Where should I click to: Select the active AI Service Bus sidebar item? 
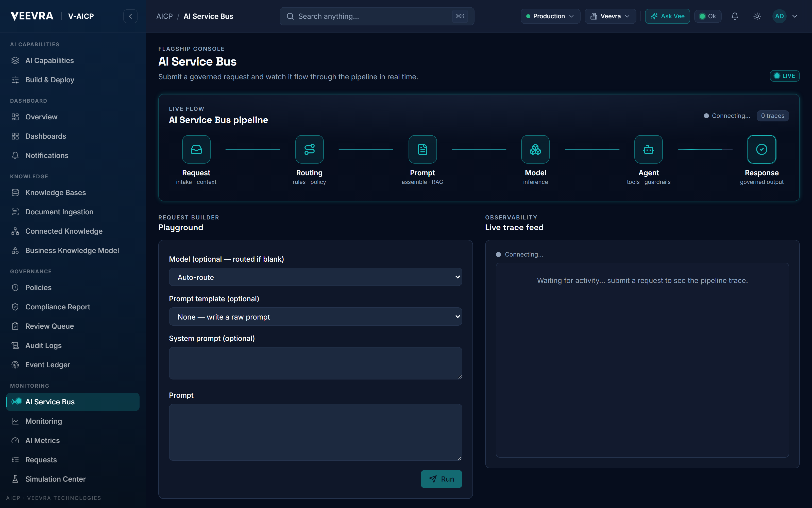[x=73, y=402]
